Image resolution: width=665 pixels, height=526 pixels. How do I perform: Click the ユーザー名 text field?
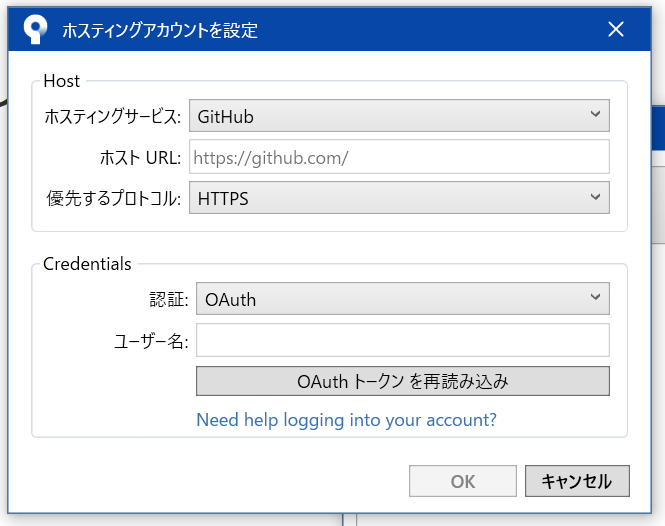(x=402, y=340)
